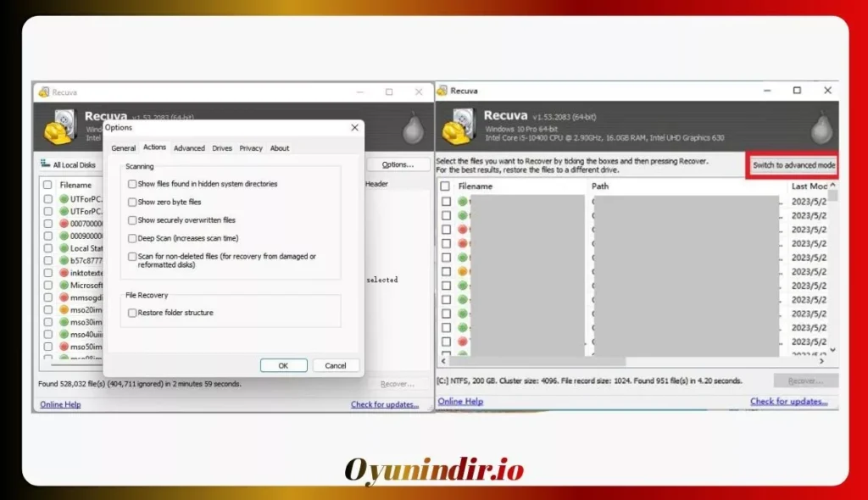Image resolution: width=868 pixels, height=500 pixels.
Task: Open Online Help link in right window
Action: point(460,402)
